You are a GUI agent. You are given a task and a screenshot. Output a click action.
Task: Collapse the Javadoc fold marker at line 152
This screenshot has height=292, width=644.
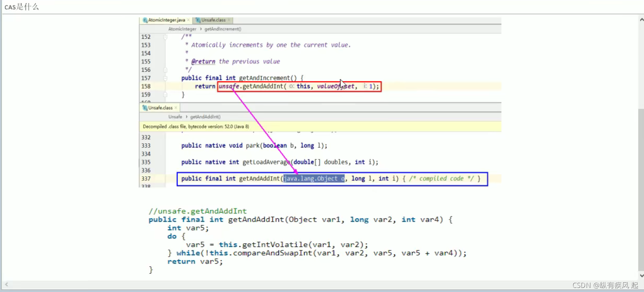tap(165, 37)
